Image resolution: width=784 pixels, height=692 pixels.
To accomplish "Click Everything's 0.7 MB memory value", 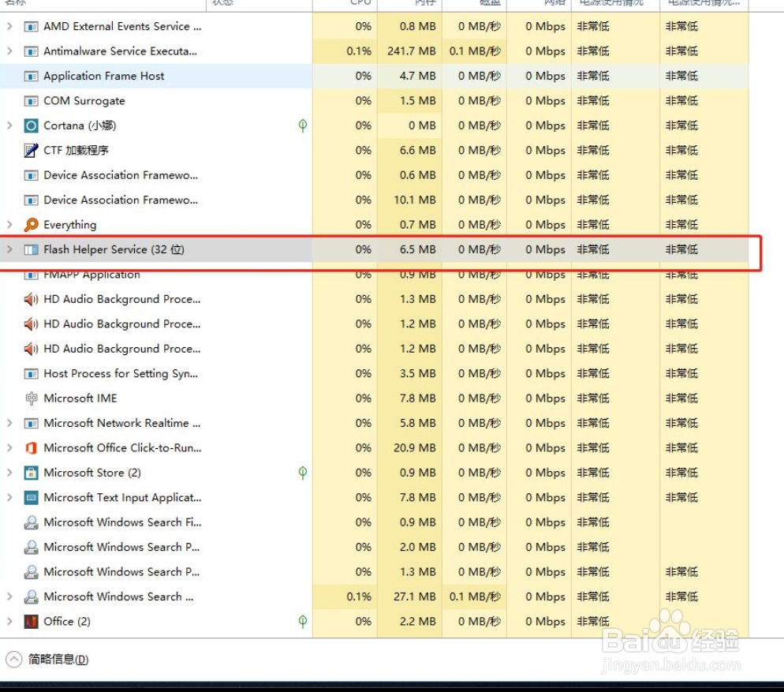I will 417,225.
